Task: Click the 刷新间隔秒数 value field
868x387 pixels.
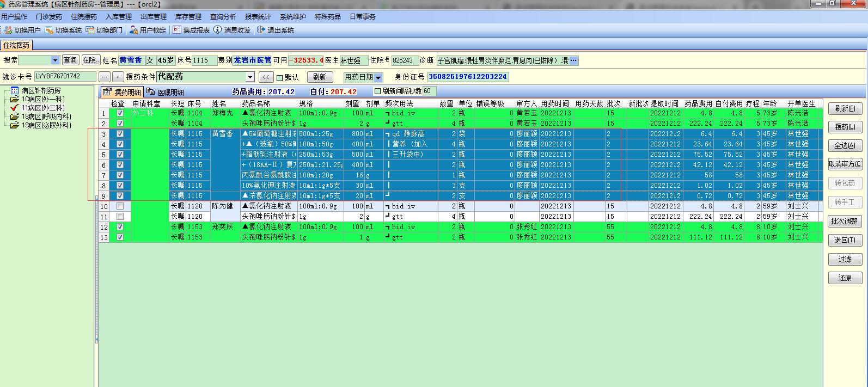Action: 429,91
